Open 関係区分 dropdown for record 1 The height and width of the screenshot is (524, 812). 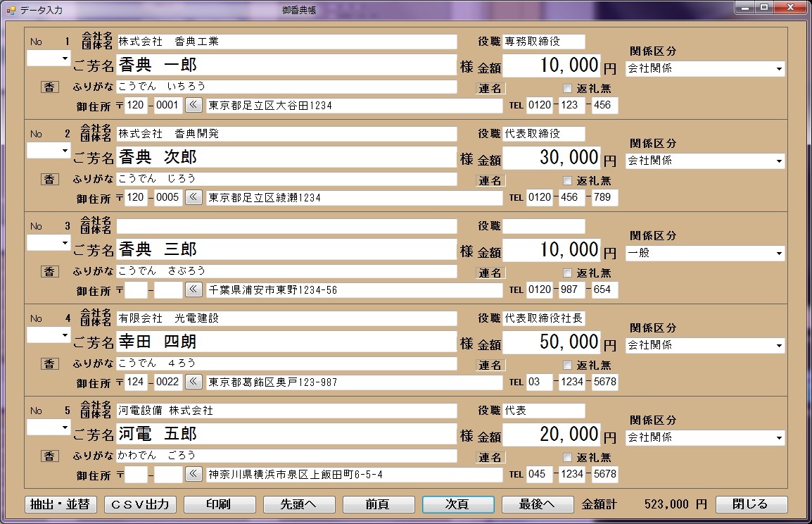[779, 69]
